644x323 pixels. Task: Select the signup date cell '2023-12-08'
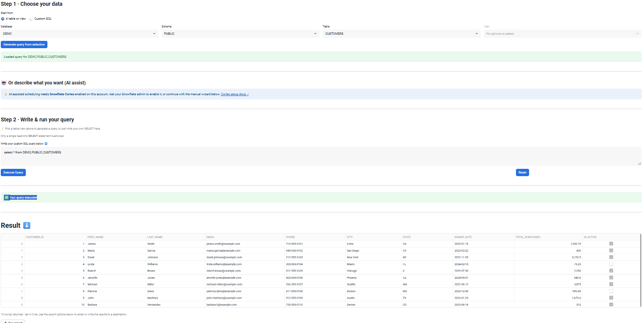[x=484, y=291]
